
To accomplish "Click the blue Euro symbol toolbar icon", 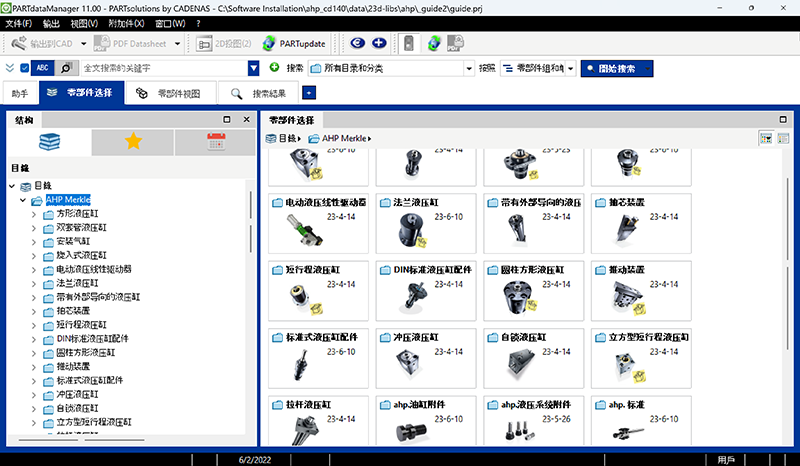I will [x=357, y=43].
